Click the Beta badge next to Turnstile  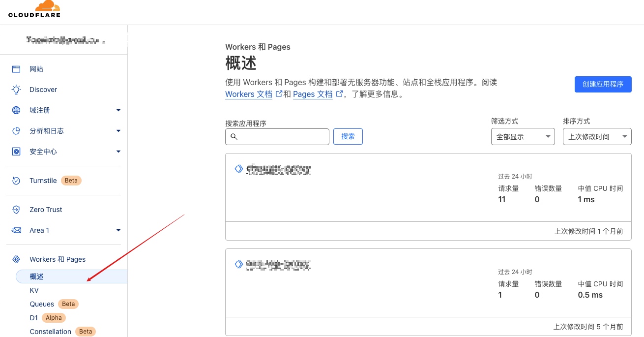point(71,181)
